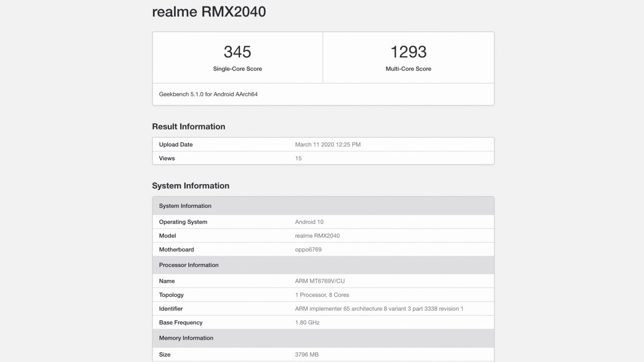644x362 pixels.
Task: Click the Motherboard label
Action: click(176, 249)
